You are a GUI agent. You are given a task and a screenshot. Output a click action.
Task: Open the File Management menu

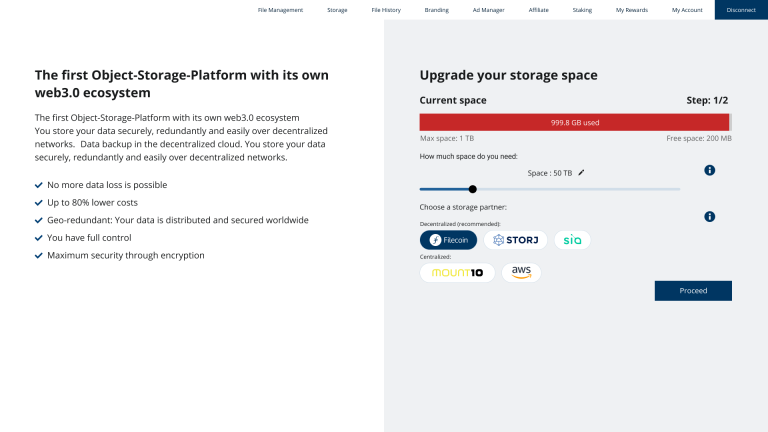point(280,10)
